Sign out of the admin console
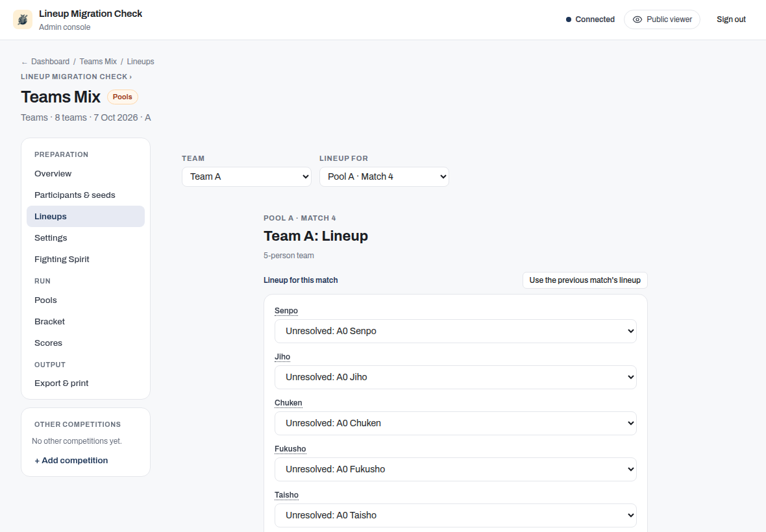 [731, 19]
